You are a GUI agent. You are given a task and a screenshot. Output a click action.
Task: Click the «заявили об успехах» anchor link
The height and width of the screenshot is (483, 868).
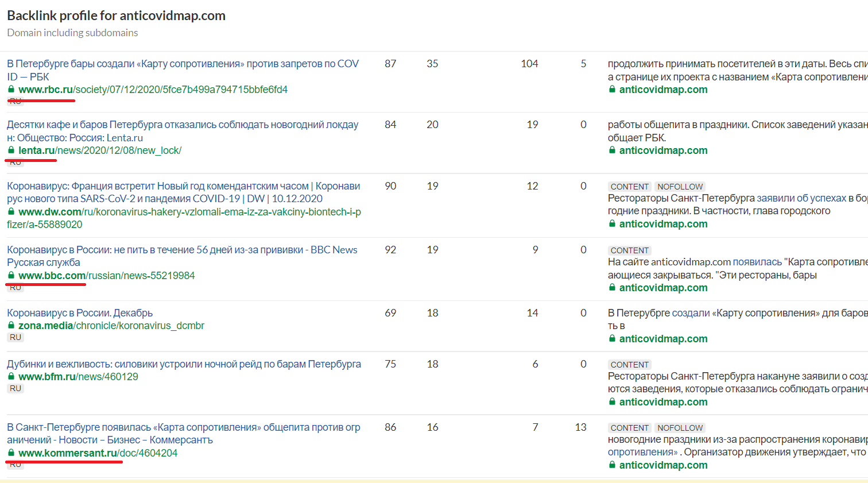pos(801,198)
